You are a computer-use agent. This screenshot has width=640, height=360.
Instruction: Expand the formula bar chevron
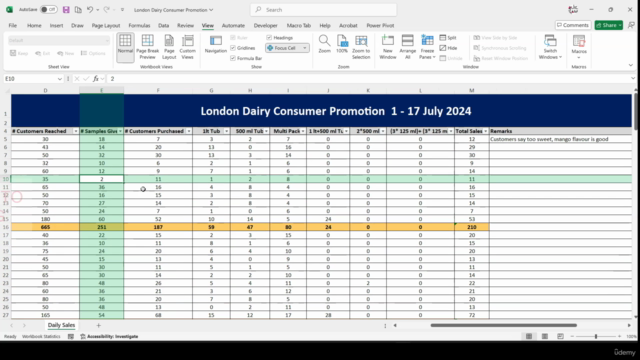[633, 78]
